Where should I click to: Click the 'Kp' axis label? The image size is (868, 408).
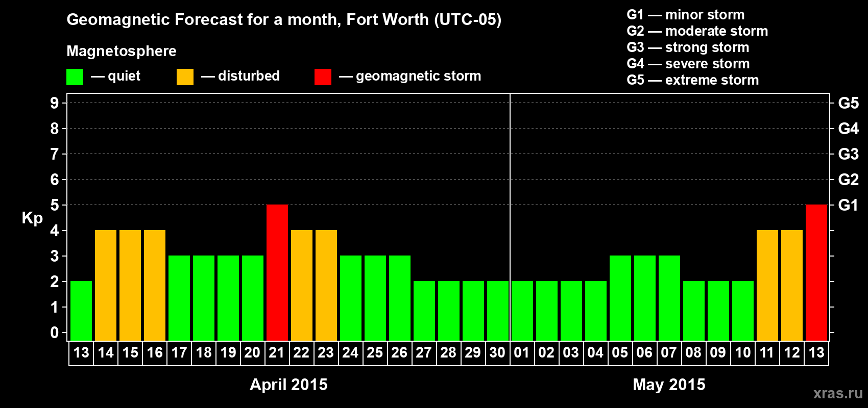point(32,218)
